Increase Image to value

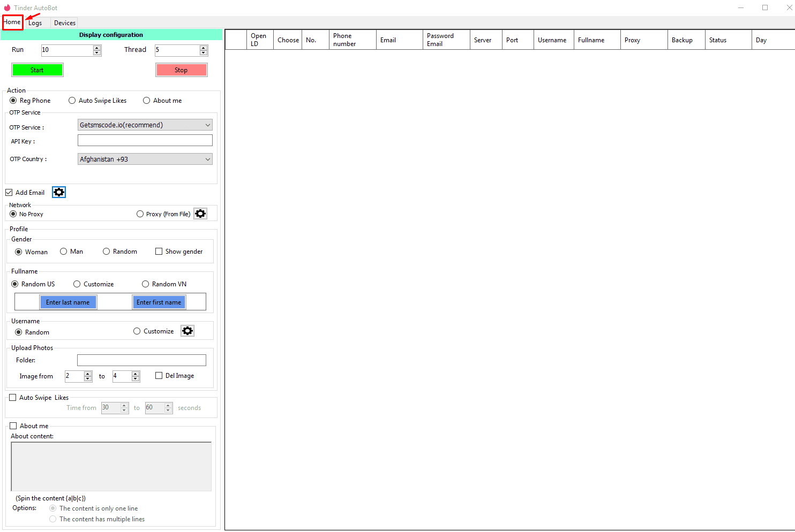point(136,374)
